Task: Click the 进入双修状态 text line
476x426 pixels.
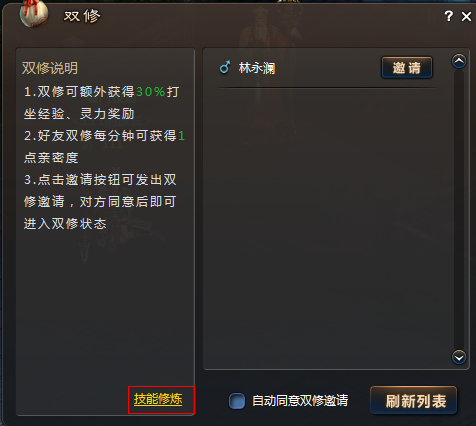Action: [x=65, y=224]
